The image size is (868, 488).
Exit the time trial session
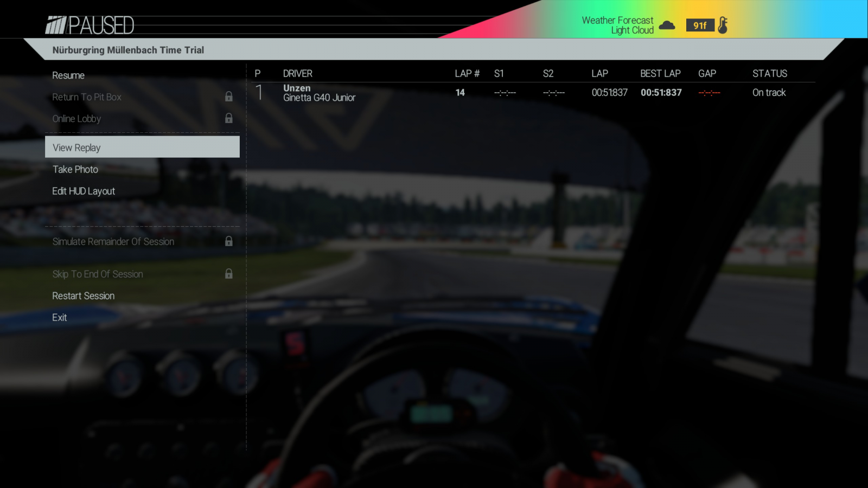point(60,317)
